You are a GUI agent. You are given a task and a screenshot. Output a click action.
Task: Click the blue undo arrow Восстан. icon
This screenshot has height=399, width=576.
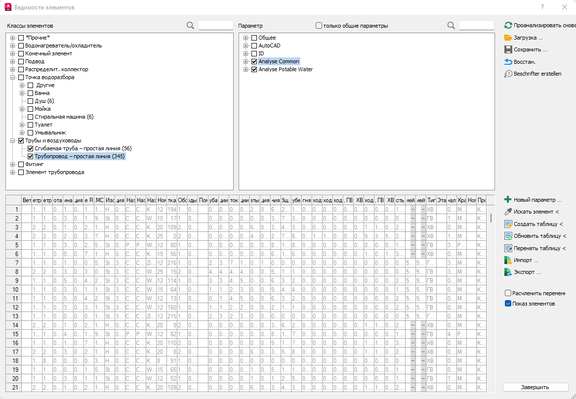(x=508, y=62)
